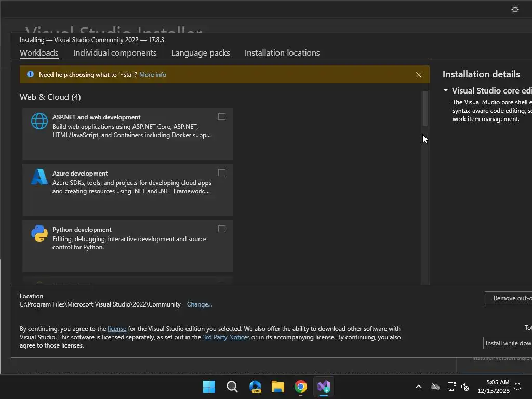Switch to the Language packs tab
Screen dimensions: 532x399
coord(201,53)
